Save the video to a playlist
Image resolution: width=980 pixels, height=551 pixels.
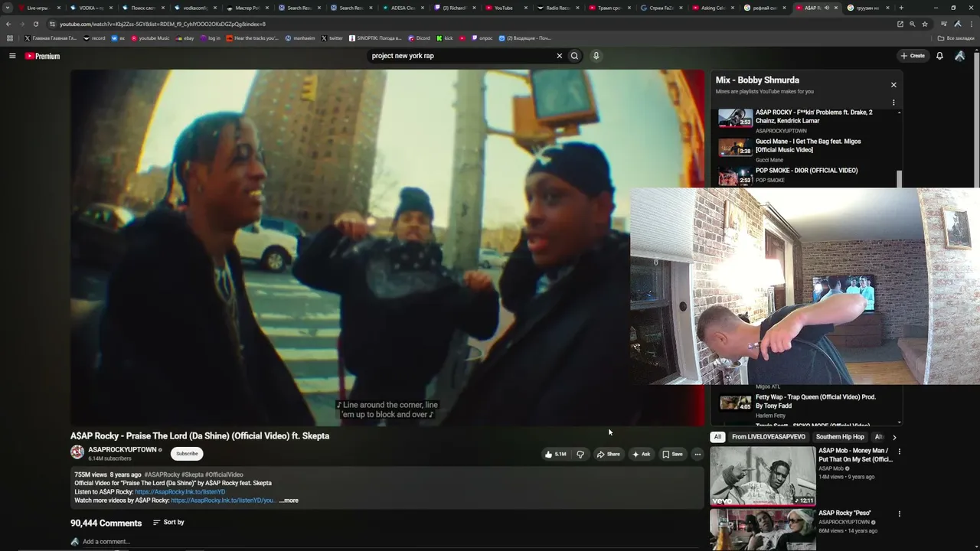[672, 454]
